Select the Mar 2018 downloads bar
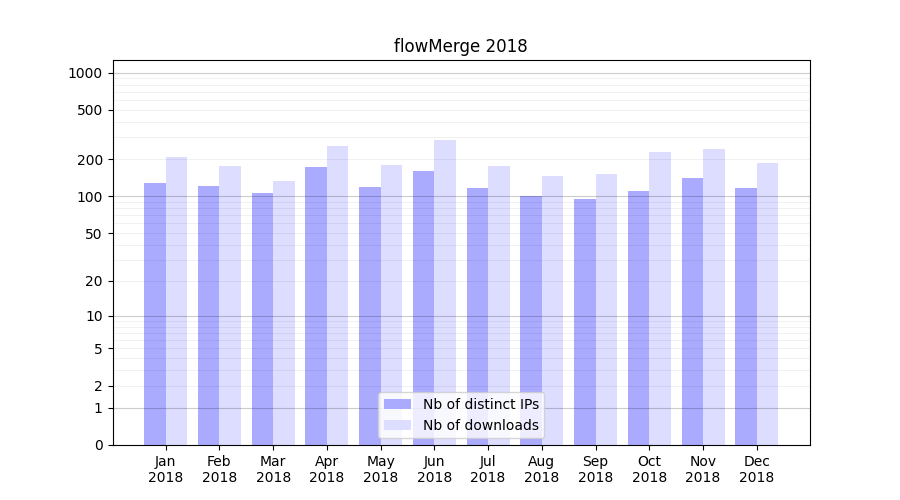Viewport: 900px width, 500px height. tap(284, 312)
